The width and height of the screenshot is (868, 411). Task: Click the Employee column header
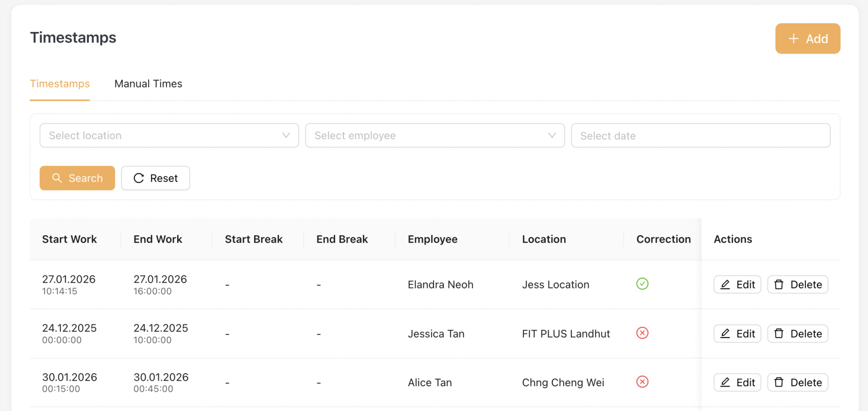coord(432,239)
